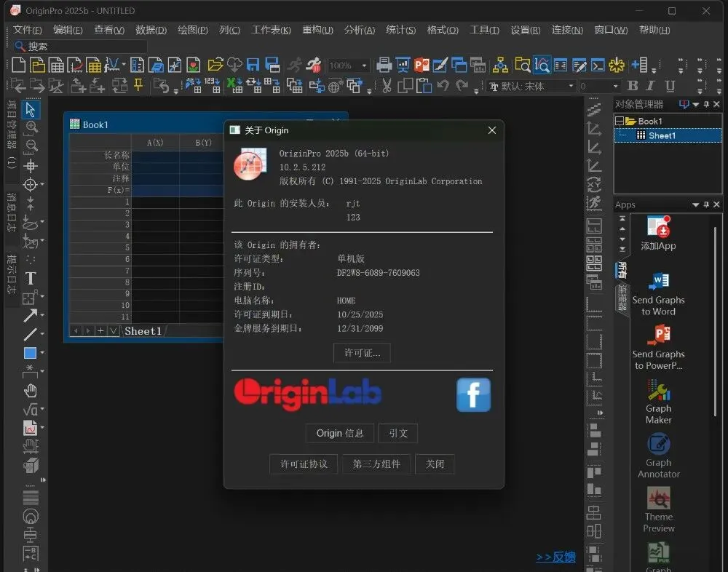Click the Send to PowerPoint toolbar icon
This screenshot has width=728, height=572.
tap(422, 65)
